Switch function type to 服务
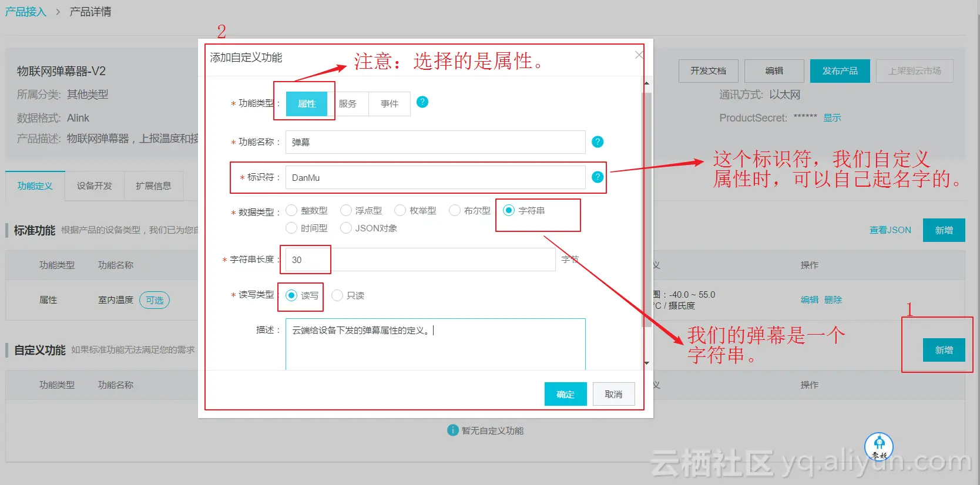 point(348,104)
